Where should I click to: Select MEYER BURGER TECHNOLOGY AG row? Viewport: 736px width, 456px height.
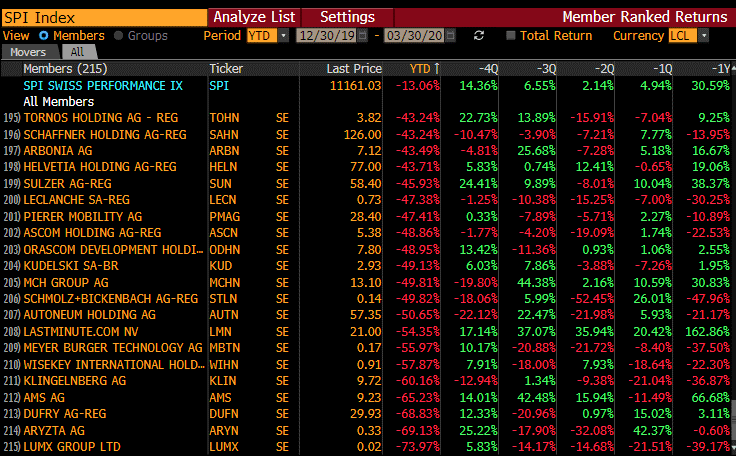366,348
